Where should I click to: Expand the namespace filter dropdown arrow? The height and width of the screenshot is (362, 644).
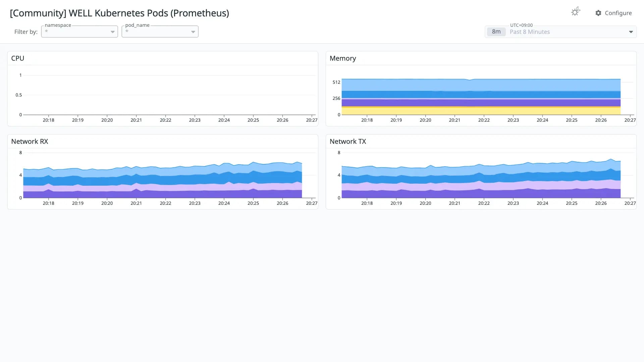[x=113, y=32]
